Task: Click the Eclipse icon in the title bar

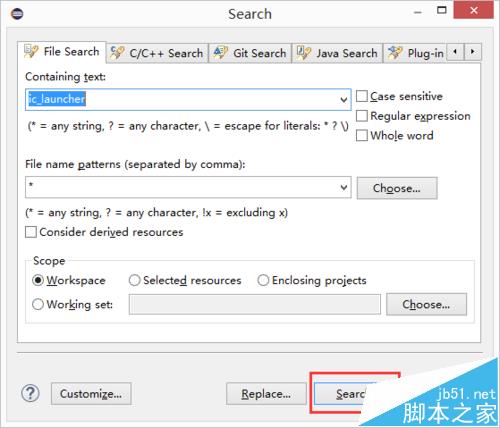Action: [17, 14]
